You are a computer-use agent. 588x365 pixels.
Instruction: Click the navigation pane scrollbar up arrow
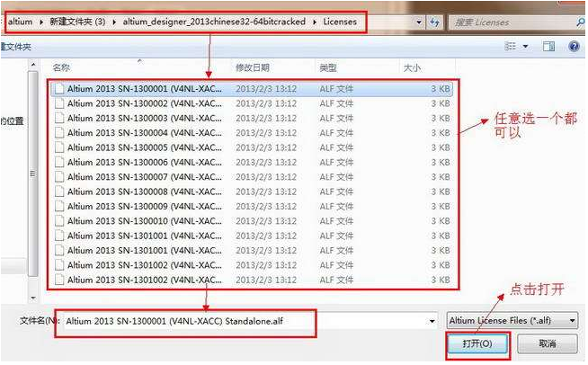[33, 65]
